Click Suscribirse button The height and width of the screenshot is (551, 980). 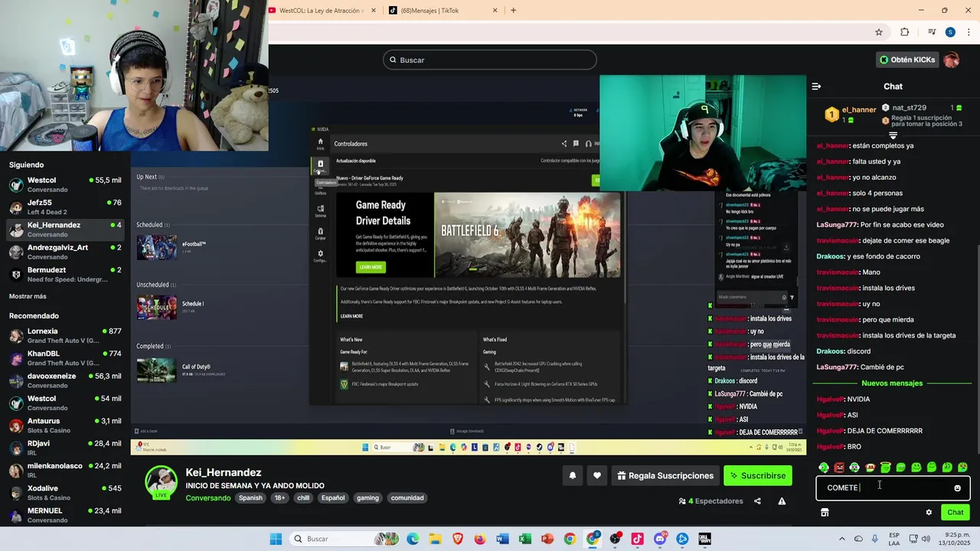point(758,476)
